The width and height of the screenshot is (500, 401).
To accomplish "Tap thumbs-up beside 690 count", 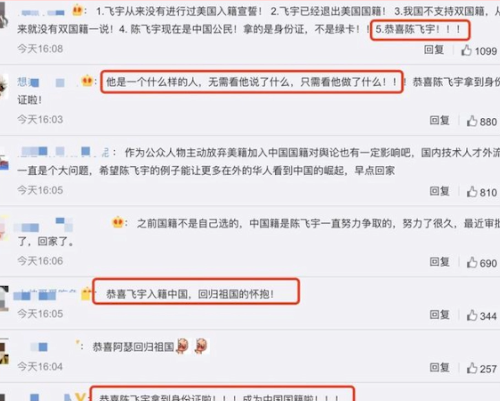I will pyautogui.click(x=472, y=262).
